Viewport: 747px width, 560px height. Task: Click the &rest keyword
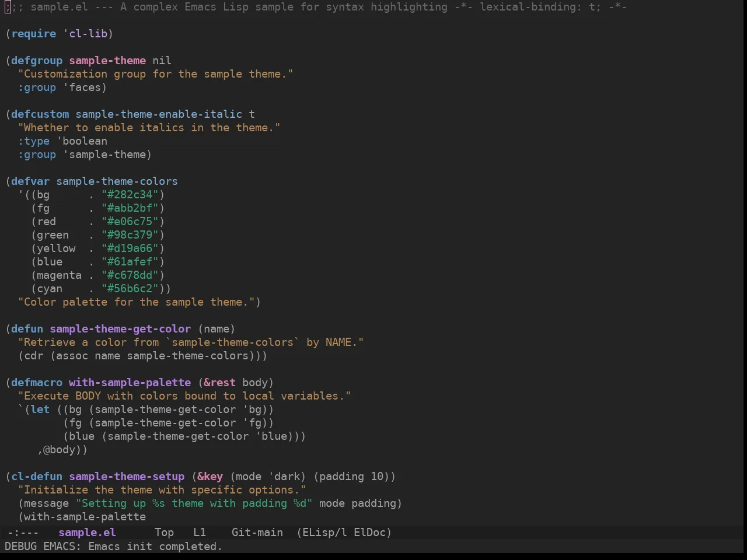220,383
